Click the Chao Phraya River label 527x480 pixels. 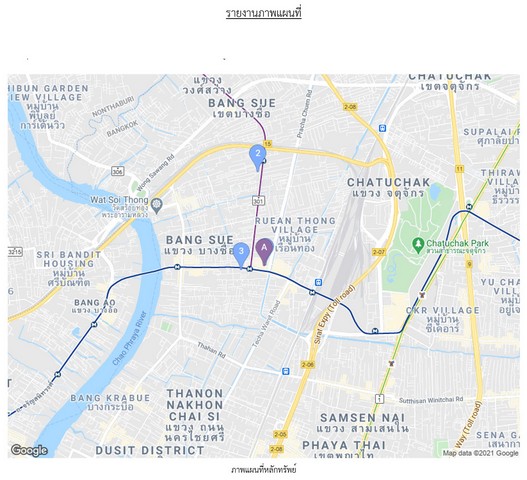(x=130, y=339)
